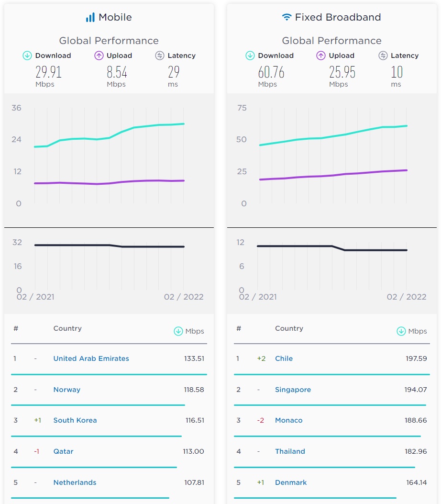441x504 pixels.
Task: Click the Mobile Download arrow icon
Action: (27, 56)
